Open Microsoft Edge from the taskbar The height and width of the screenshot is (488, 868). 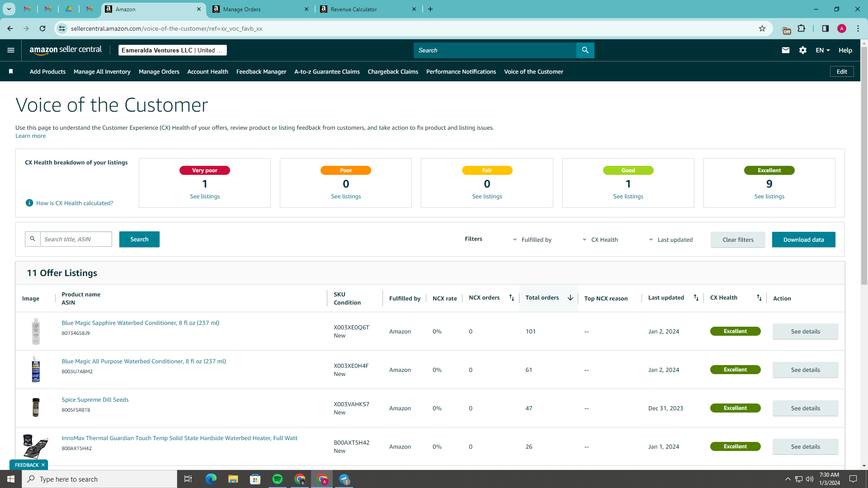point(211,479)
